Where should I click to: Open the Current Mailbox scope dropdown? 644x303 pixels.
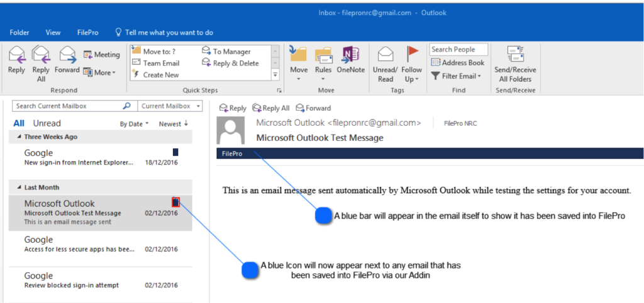(x=170, y=106)
